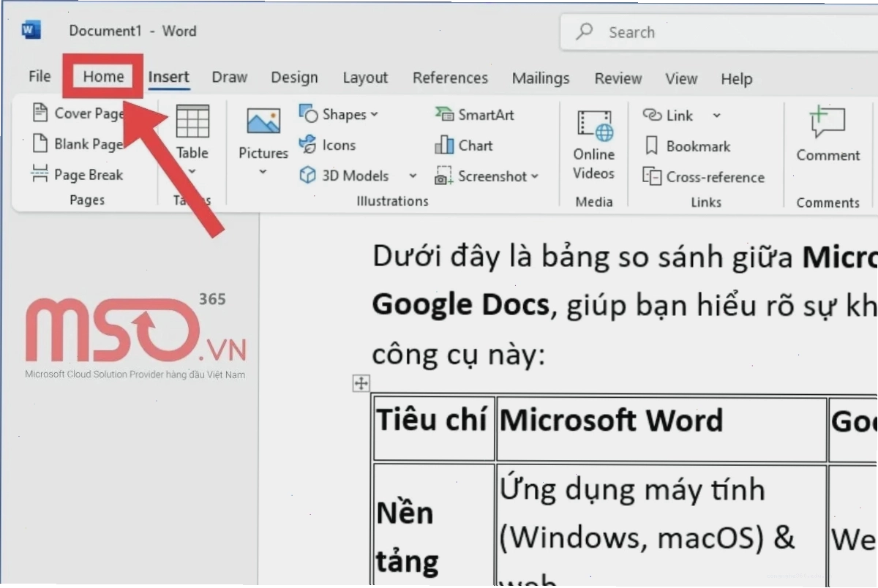Add a new Comment
This screenshot has height=588, width=878.
(x=828, y=134)
